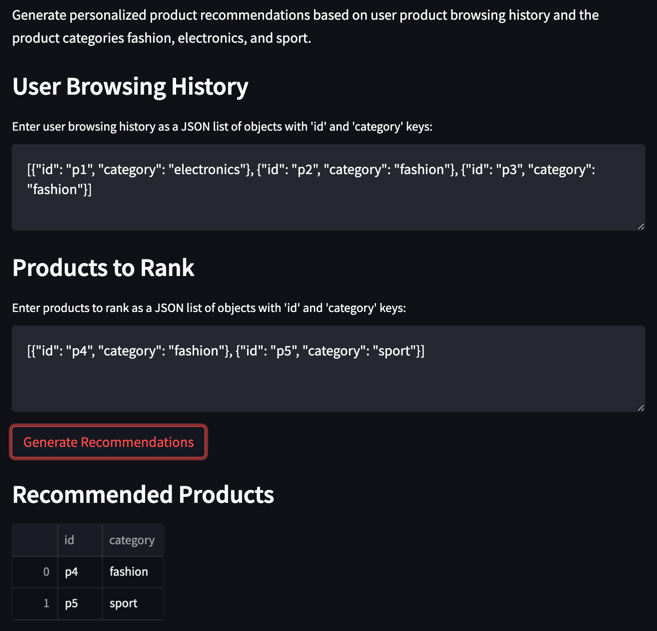This screenshot has height=631, width=657.
Task: Click the Products to Rank textarea resize handle
Action: tap(640, 407)
